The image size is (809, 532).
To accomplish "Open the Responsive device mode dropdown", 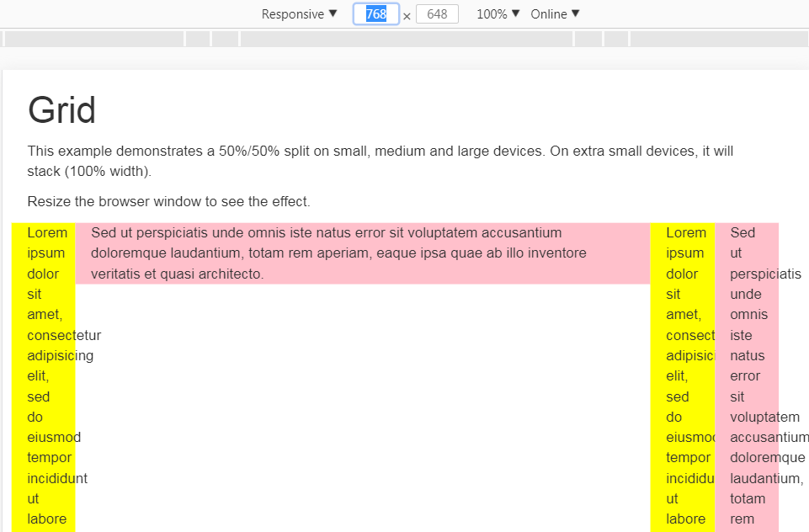I will (x=299, y=14).
